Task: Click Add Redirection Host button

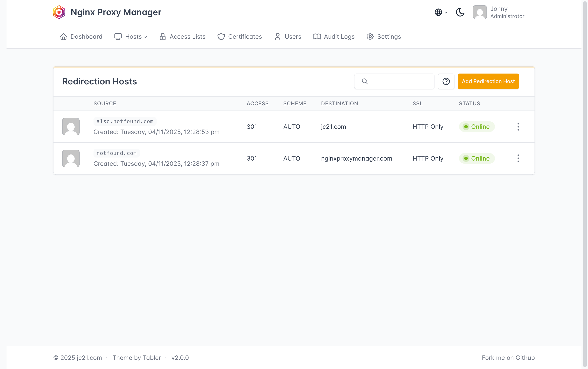Action: [488, 81]
